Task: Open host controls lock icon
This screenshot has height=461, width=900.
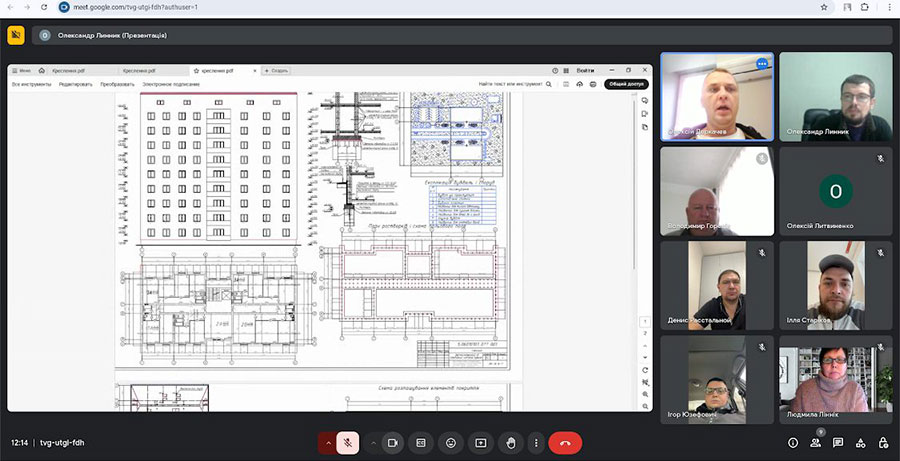Action: [x=883, y=442]
